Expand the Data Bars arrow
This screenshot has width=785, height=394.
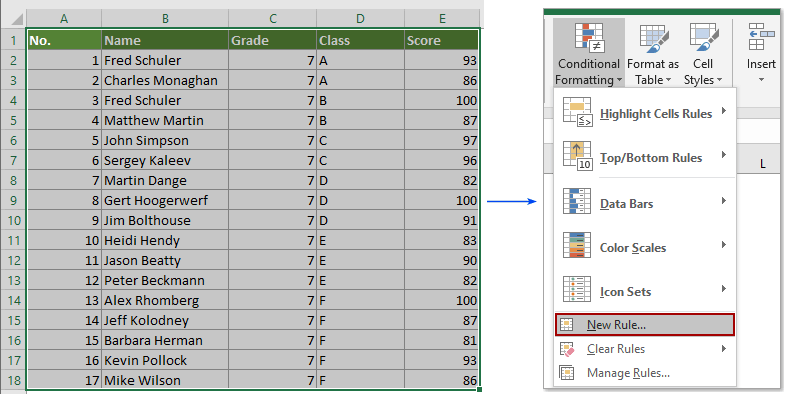click(x=724, y=201)
